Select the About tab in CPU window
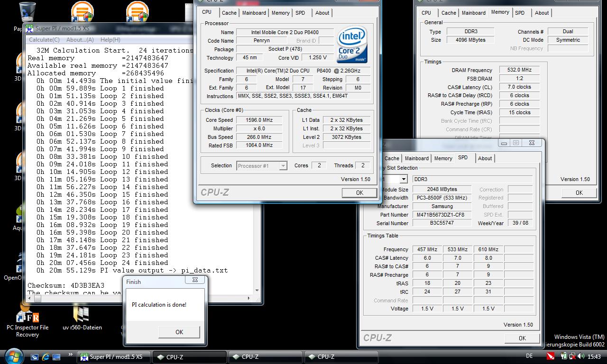The width and height of the screenshot is (607, 364). click(x=322, y=13)
